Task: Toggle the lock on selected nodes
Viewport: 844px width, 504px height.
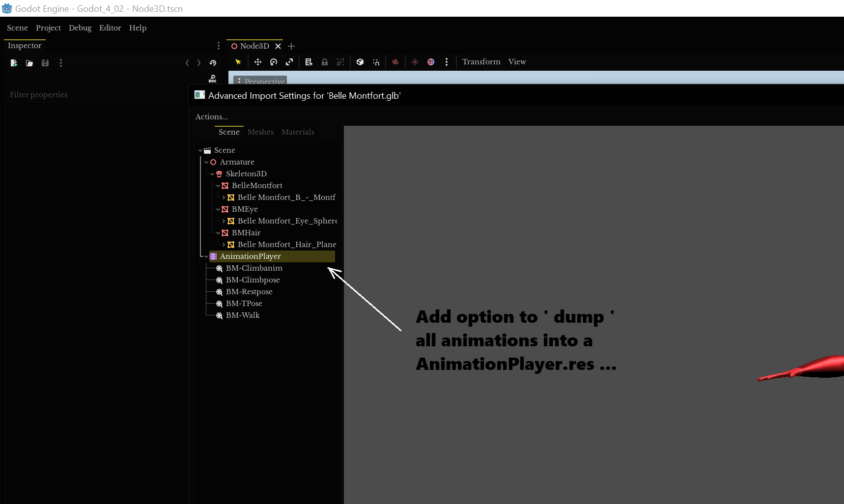Action: [324, 62]
